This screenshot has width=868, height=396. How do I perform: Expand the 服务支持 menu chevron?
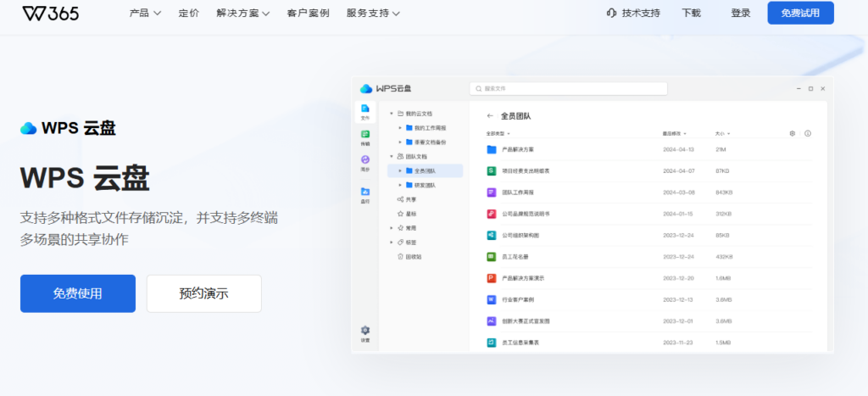click(x=396, y=14)
